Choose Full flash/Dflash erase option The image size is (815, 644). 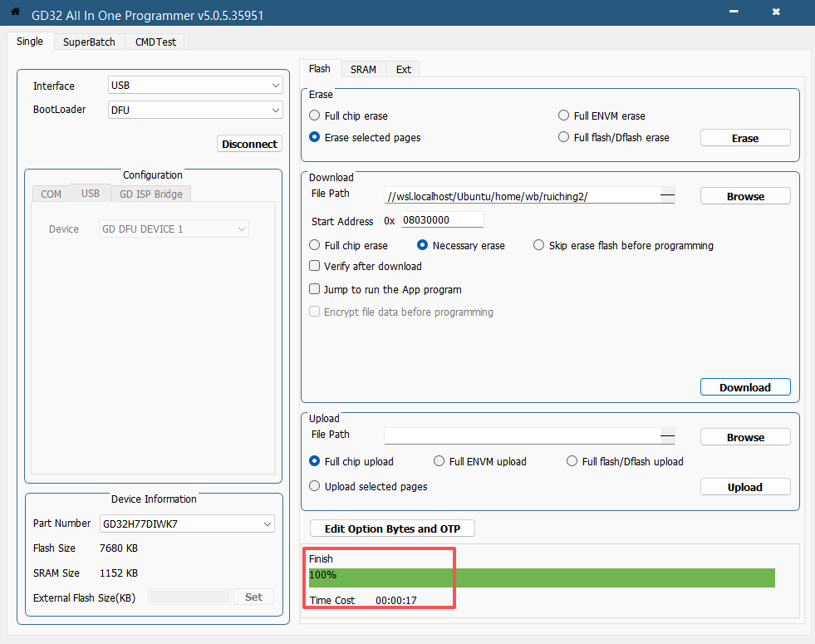tap(614, 137)
